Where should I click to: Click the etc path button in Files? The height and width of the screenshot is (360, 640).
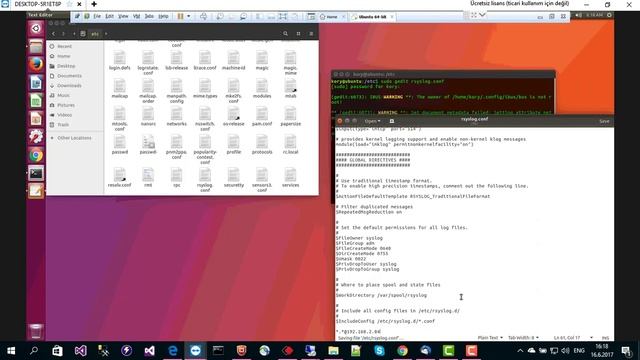tap(95, 34)
